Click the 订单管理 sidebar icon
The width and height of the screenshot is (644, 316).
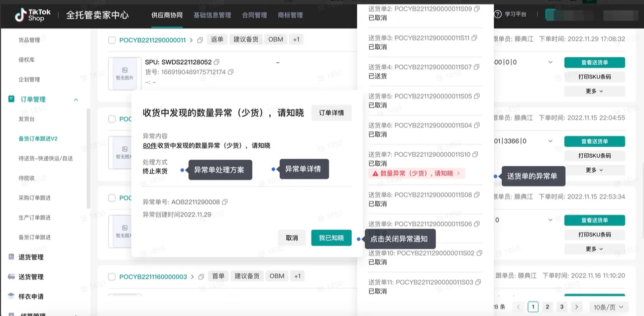tap(11, 99)
